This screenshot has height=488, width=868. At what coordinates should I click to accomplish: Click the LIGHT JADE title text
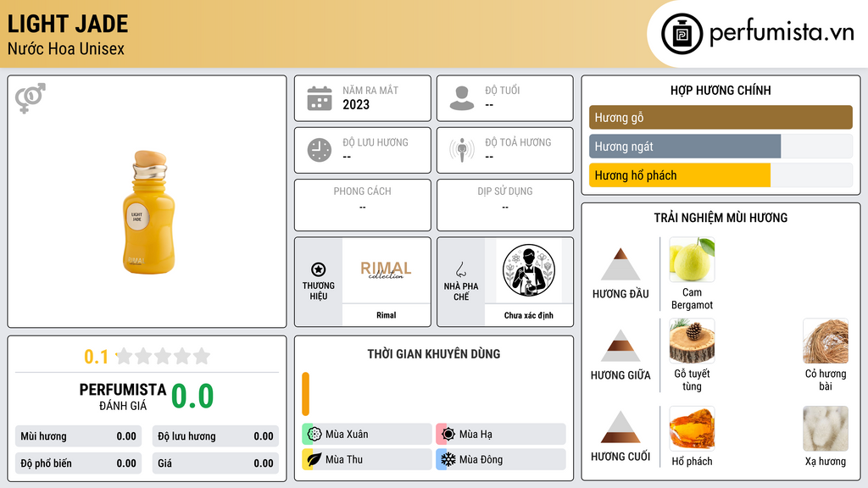coord(68,24)
